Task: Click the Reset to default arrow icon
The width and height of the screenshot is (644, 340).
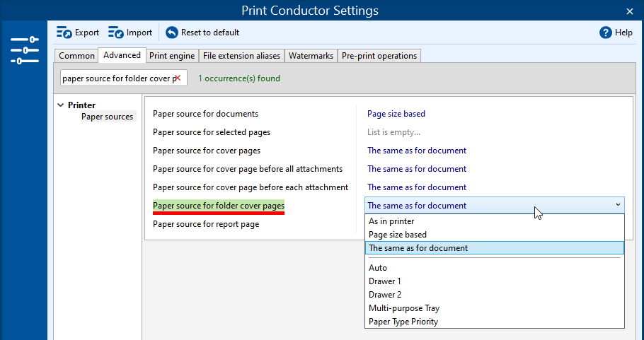Action: (x=171, y=33)
